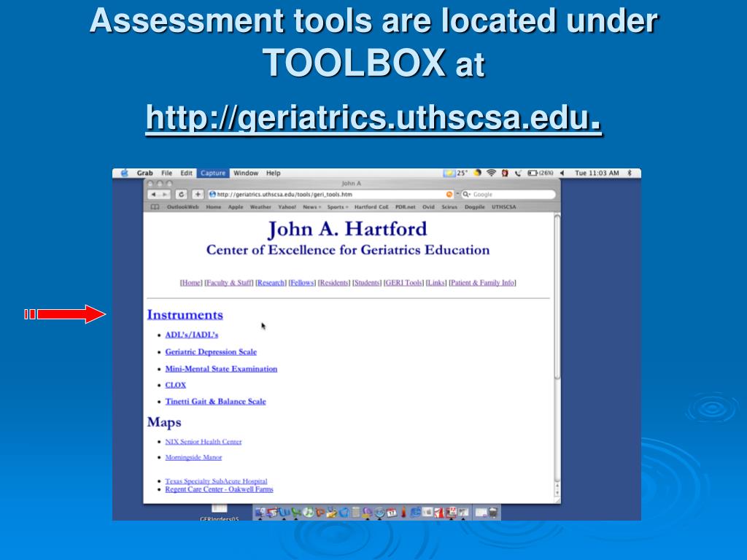Click the Bluetooth icon in menu bar
The image size is (747, 560).
pyautogui.click(x=630, y=174)
